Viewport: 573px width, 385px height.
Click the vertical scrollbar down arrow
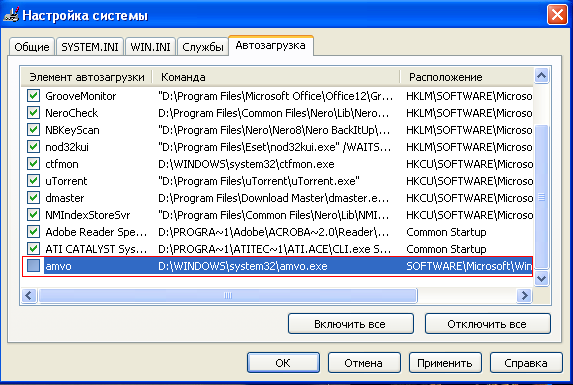click(x=541, y=278)
